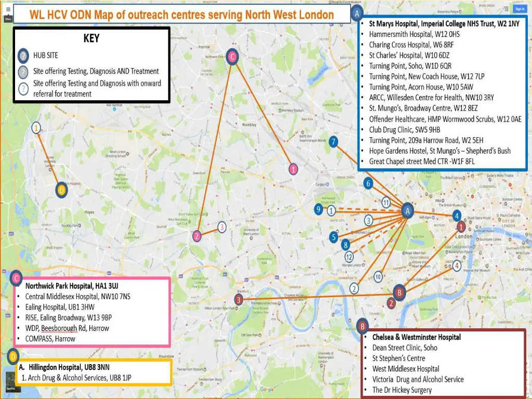The height and width of the screenshot is (399, 532).
Task: Click hub marker A on the map
Action: pos(407,211)
